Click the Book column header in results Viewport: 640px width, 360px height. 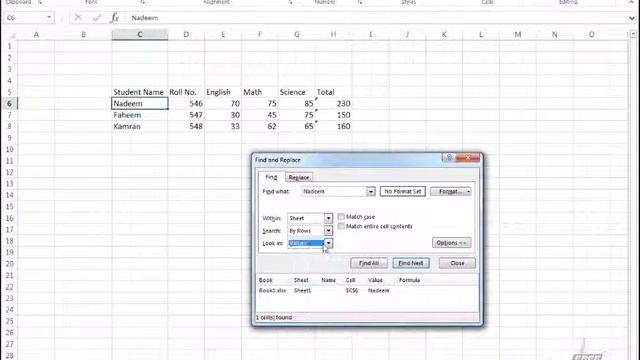coord(265,280)
